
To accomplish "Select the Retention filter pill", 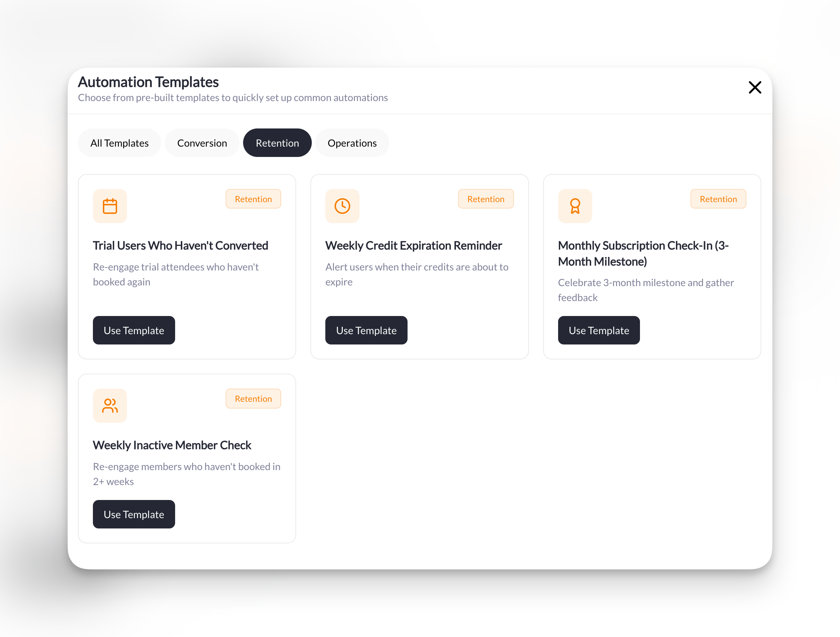I will coord(277,143).
